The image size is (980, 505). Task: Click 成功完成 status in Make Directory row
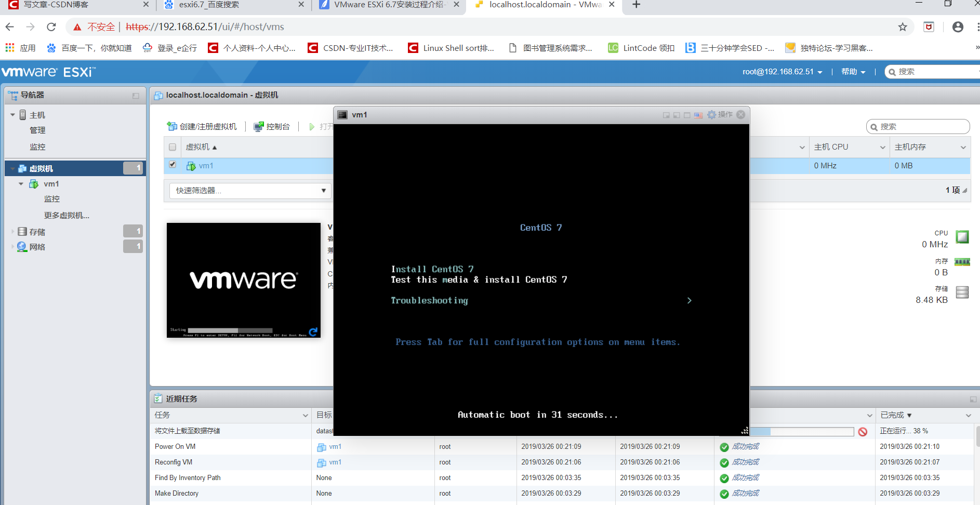click(745, 494)
